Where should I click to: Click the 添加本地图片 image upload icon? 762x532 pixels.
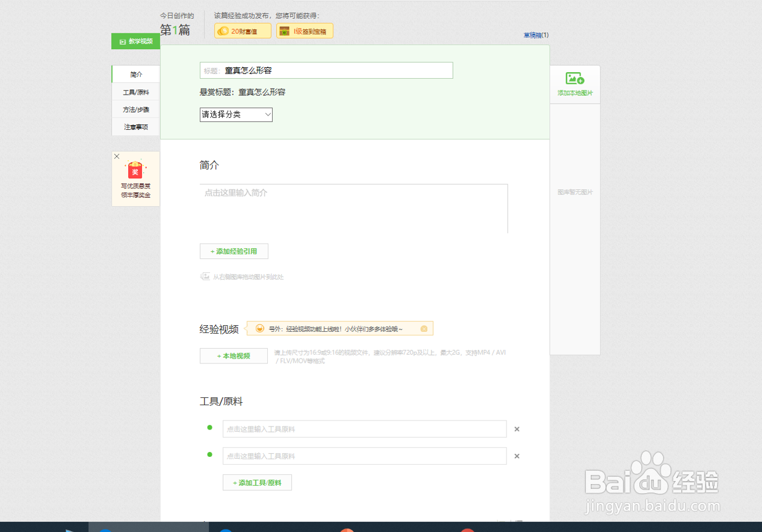tap(573, 79)
